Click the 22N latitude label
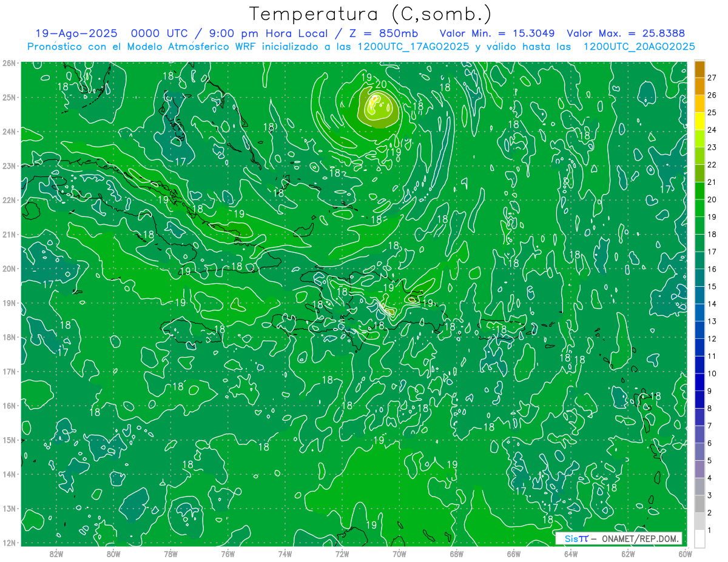The width and height of the screenshot is (728, 562). (x=9, y=200)
